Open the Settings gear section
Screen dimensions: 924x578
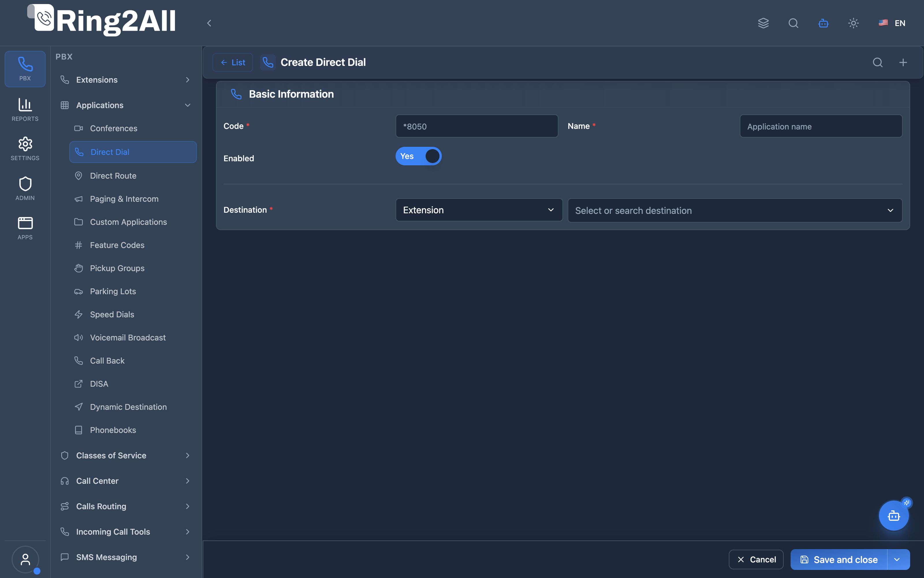[25, 149]
